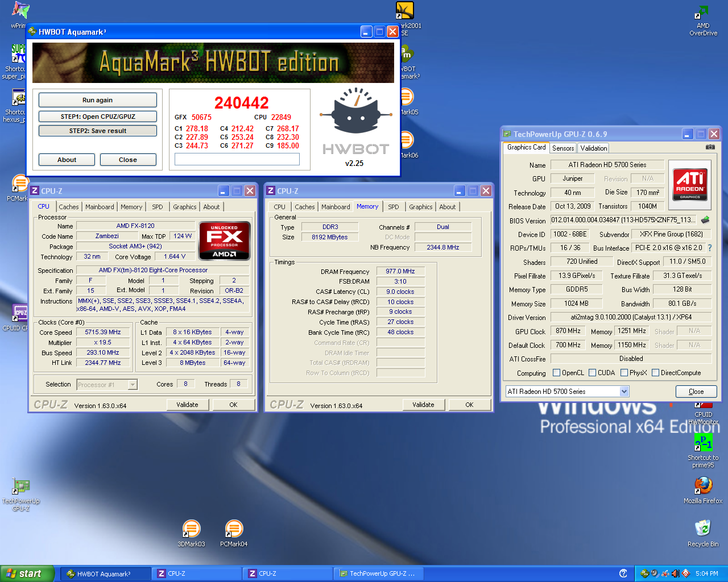
Task: Click the GPU Clock value 870 MHz
Action: coord(568,331)
